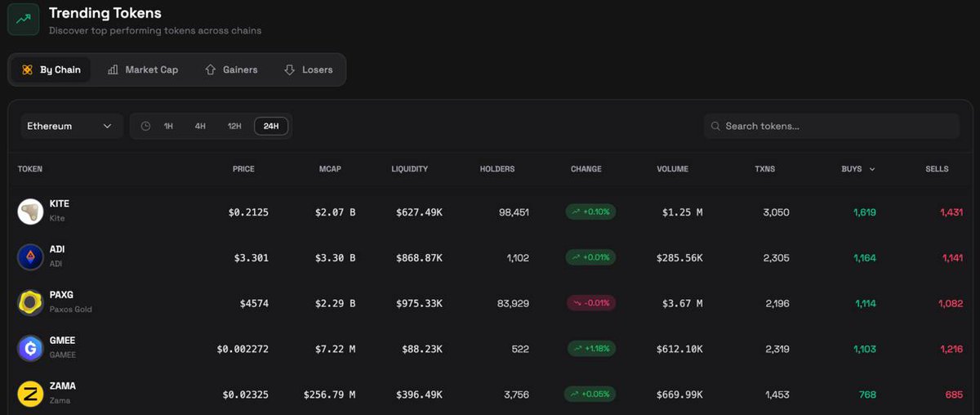
Task: Click the $0.002272 price value
Action: [243, 350]
